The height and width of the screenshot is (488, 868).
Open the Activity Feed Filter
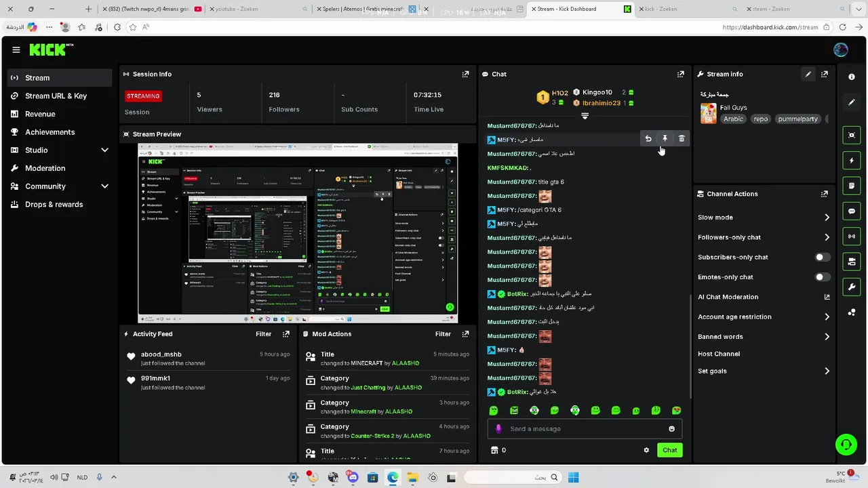click(x=263, y=334)
